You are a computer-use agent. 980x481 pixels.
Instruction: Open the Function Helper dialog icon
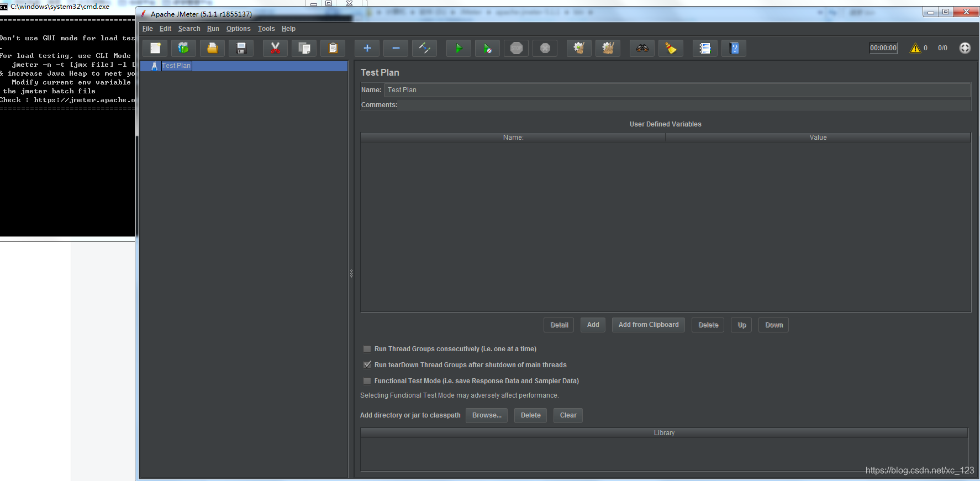coord(705,49)
